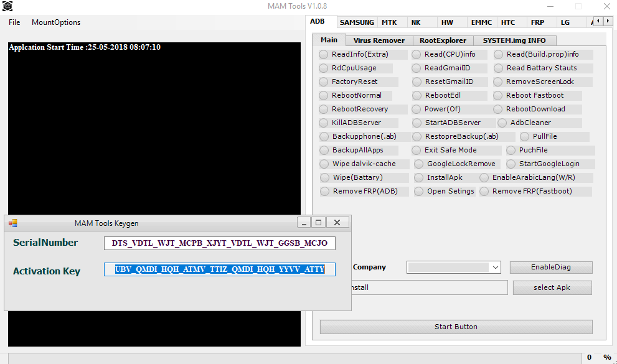This screenshot has width=617, height=364.
Task: Click the MAM Tools app logo icon
Action: point(7,6)
